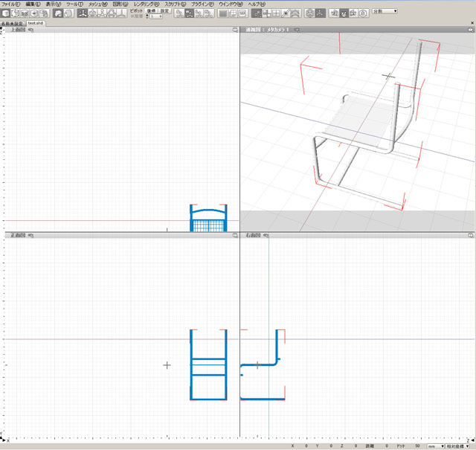476x450 pixels.
Task: Click the first hexagon icon before 分割 dropdown
Action: pyautogui.click(x=334, y=13)
